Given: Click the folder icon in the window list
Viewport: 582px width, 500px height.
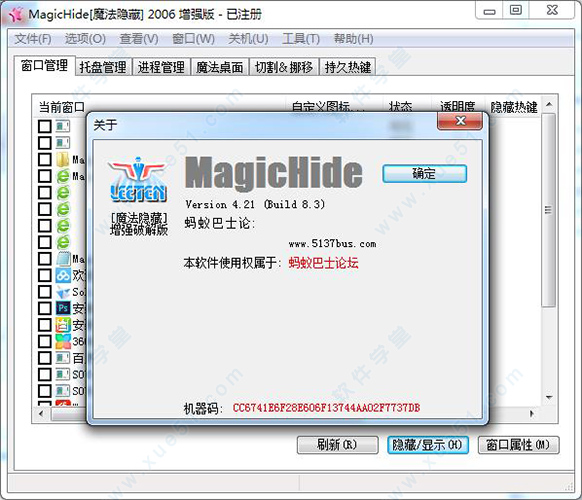Looking at the screenshot, I should [63, 160].
